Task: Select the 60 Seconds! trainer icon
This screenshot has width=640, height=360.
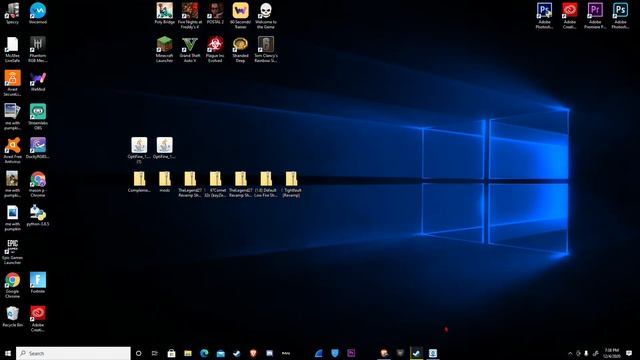Action: tap(240, 16)
